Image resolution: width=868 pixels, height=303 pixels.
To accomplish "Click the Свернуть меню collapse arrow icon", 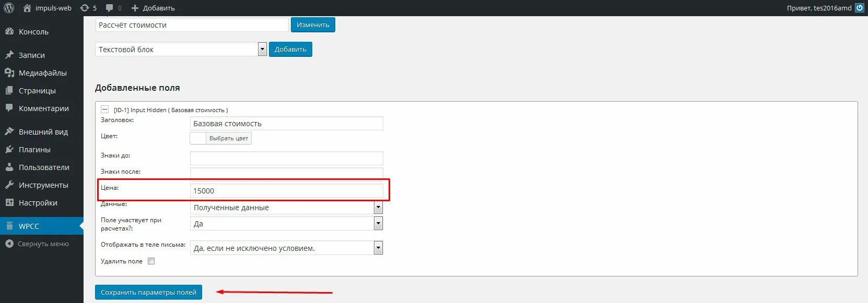I will pyautogui.click(x=9, y=244).
